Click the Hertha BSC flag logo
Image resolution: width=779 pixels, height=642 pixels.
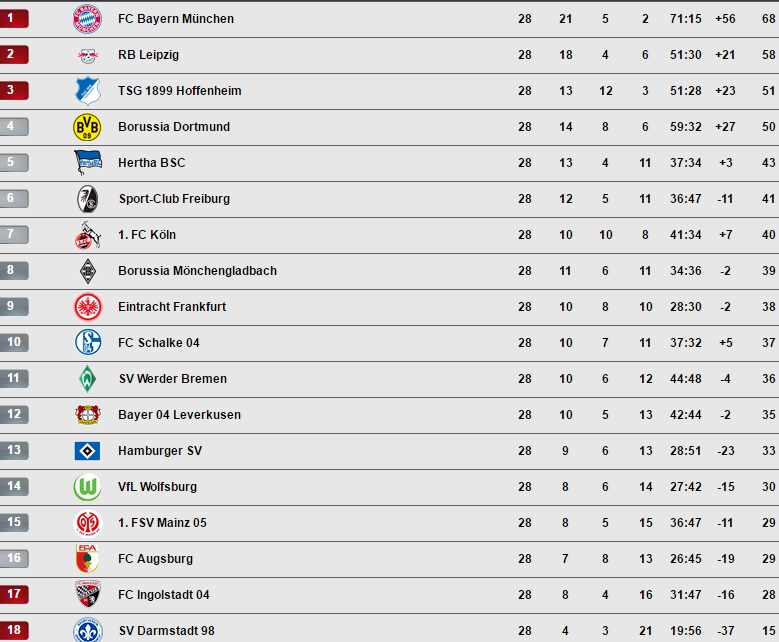tap(88, 162)
